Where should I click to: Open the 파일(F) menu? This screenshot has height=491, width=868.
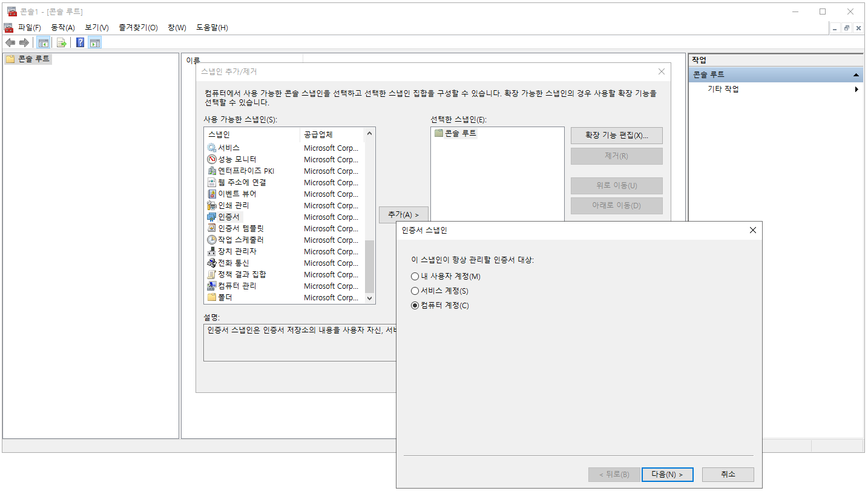[30, 27]
